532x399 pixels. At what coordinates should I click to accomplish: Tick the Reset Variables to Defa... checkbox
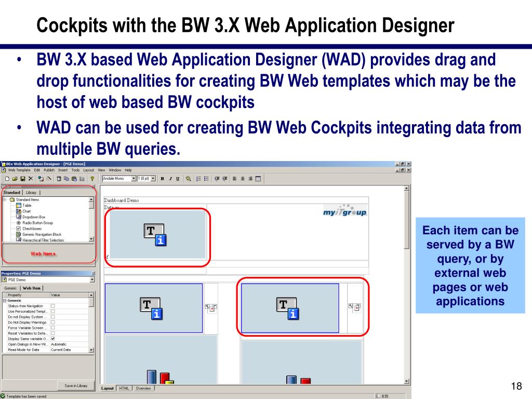click(53, 333)
